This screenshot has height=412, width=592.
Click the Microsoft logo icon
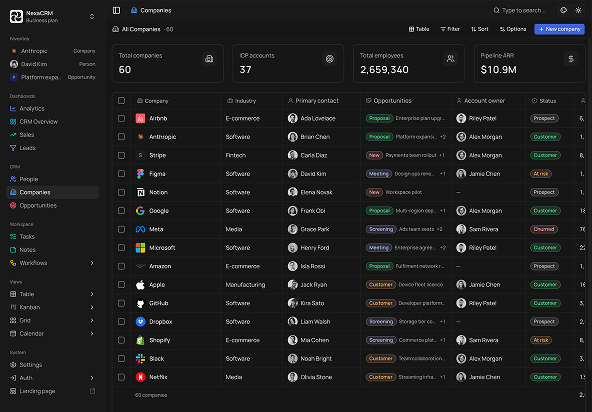point(140,248)
